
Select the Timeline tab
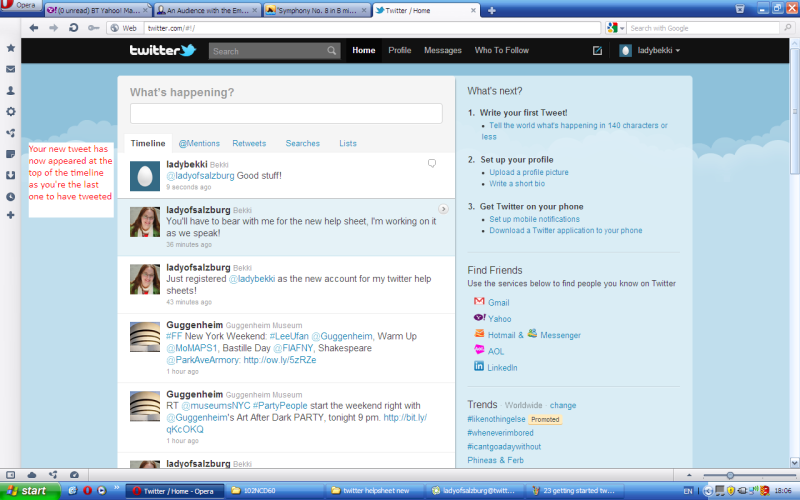click(148, 143)
